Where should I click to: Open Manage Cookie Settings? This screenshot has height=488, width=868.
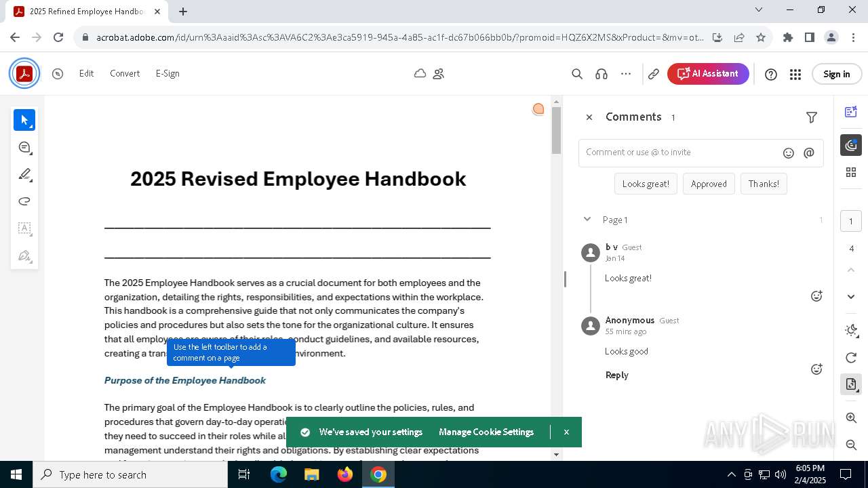(486, 432)
